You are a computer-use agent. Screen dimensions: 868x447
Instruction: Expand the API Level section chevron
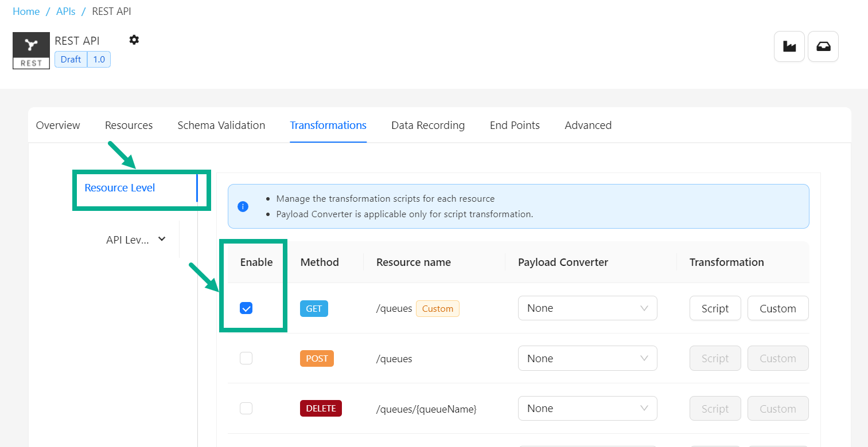162,240
